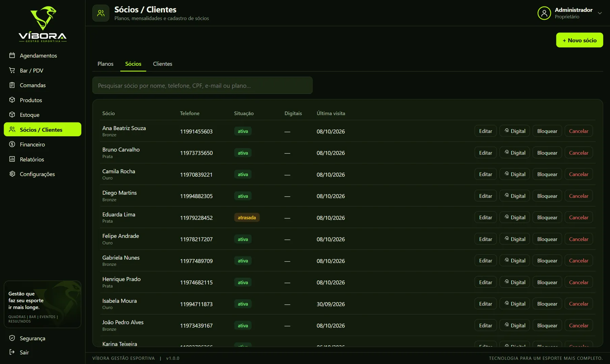Screen dimensions: 610x364
Task: Click the Relatórios chart icon
Action: 12,159
